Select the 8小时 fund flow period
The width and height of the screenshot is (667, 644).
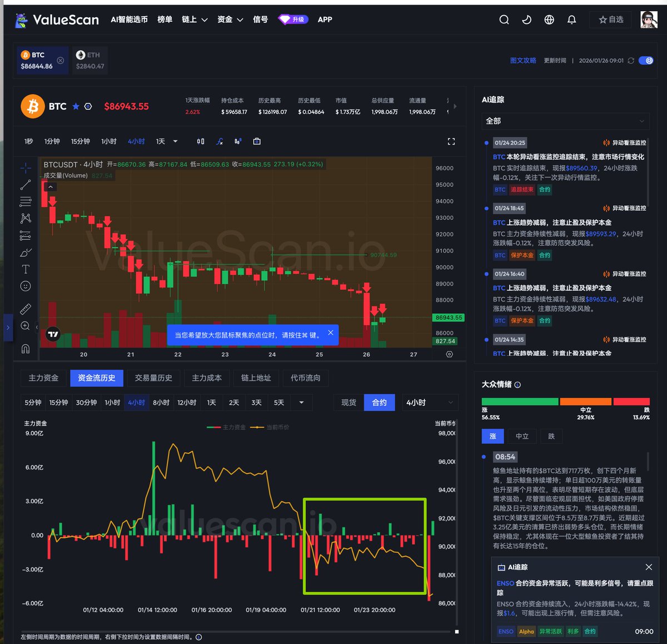coord(161,403)
